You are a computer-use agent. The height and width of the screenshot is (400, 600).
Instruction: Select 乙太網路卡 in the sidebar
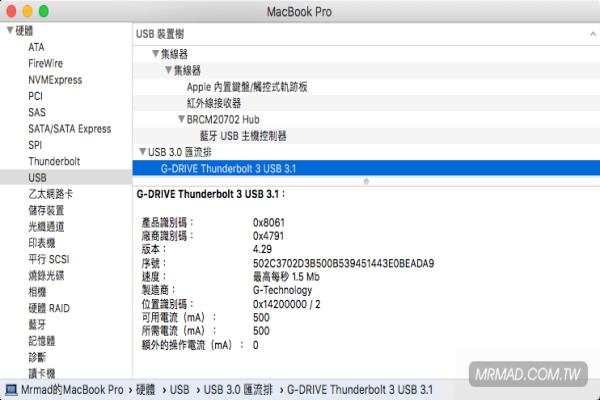coord(50,194)
